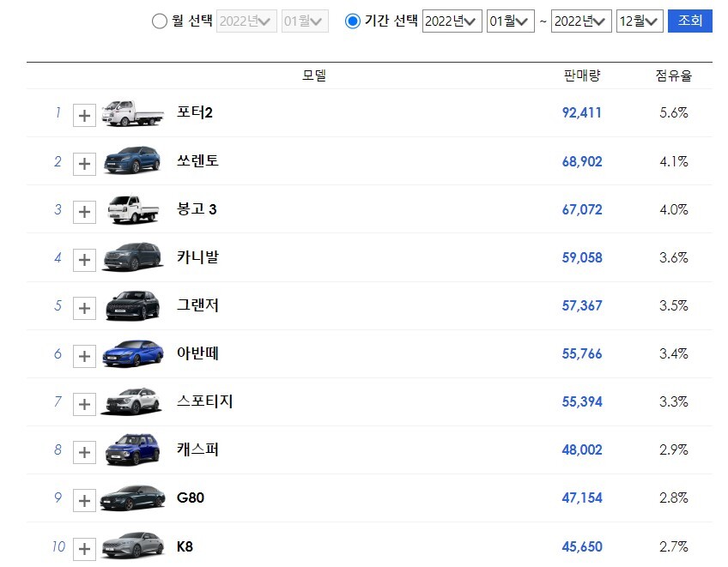Click sales figure 57,367 for 그랜저

[x=582, y=305]
